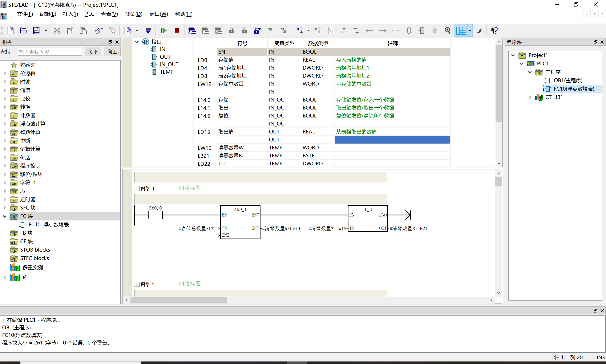Close the 程序块 panel
The image size is (606, 364).
(602, 42)
